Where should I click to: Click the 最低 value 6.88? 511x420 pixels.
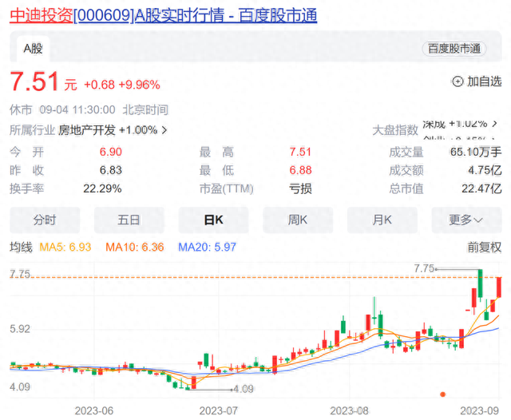300,170
